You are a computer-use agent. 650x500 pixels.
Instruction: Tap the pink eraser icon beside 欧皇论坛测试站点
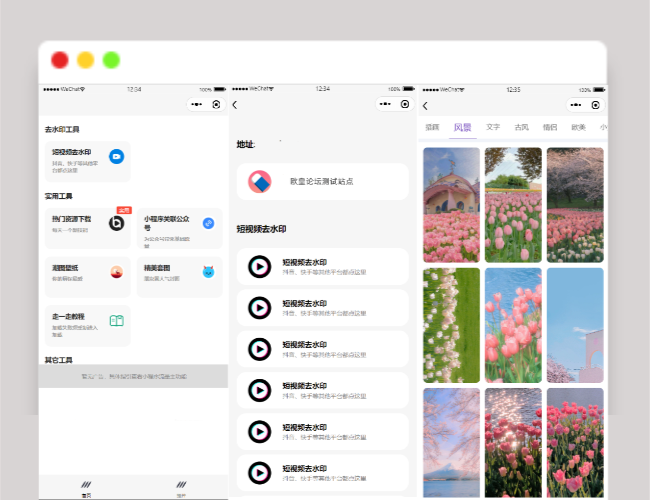click(x=260, y=182)
